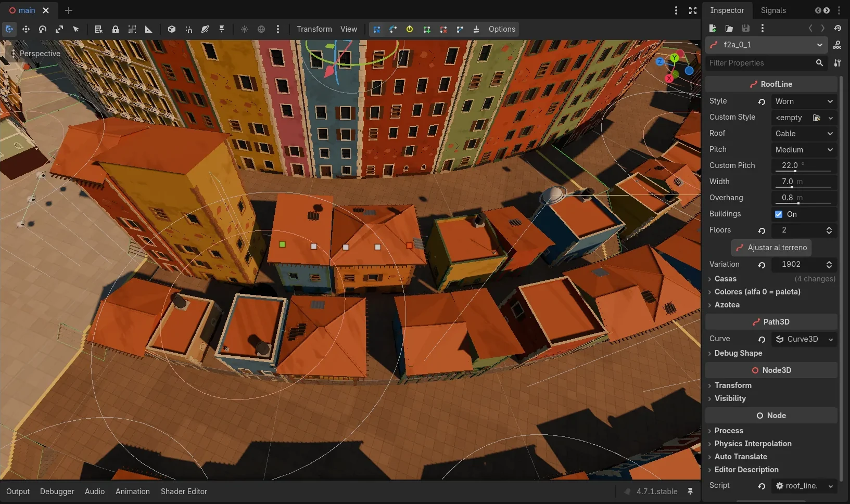Open the View menu in viewport toolbar
This screenshot has height=504, width=850.
tap(349, 29)
